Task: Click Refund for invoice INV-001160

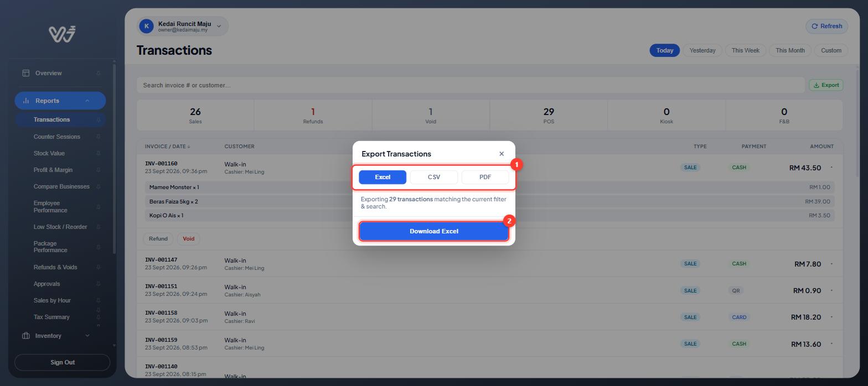Action: [158, 239]
